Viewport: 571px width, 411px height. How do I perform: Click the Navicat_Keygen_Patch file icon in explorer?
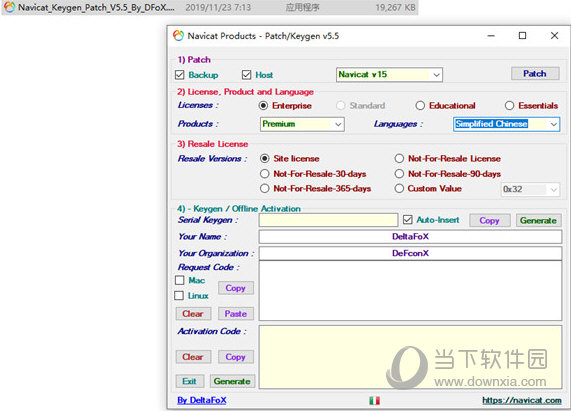tap(9, 7)
